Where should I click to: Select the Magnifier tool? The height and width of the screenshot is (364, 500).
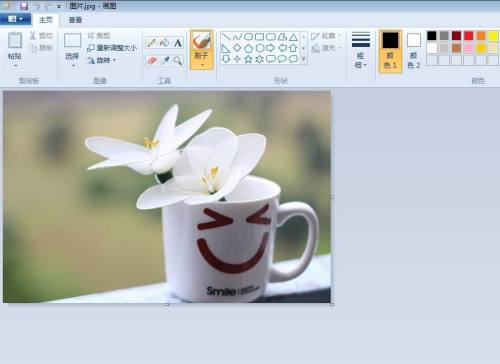[x=178, y=60]
